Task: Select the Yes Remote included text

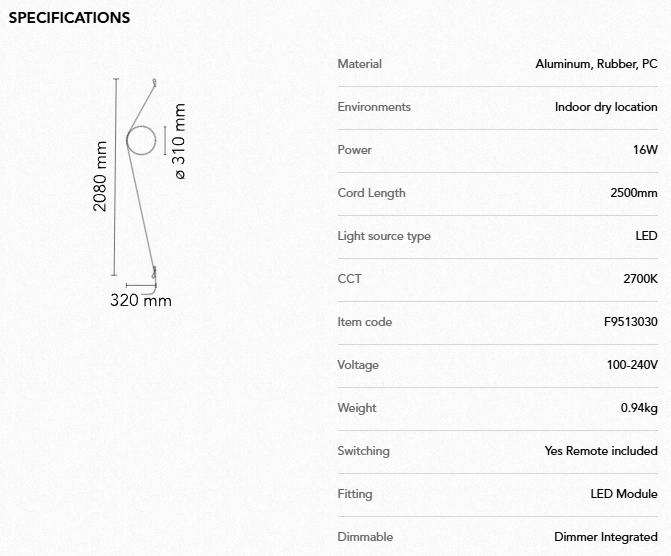Action: 601,451
